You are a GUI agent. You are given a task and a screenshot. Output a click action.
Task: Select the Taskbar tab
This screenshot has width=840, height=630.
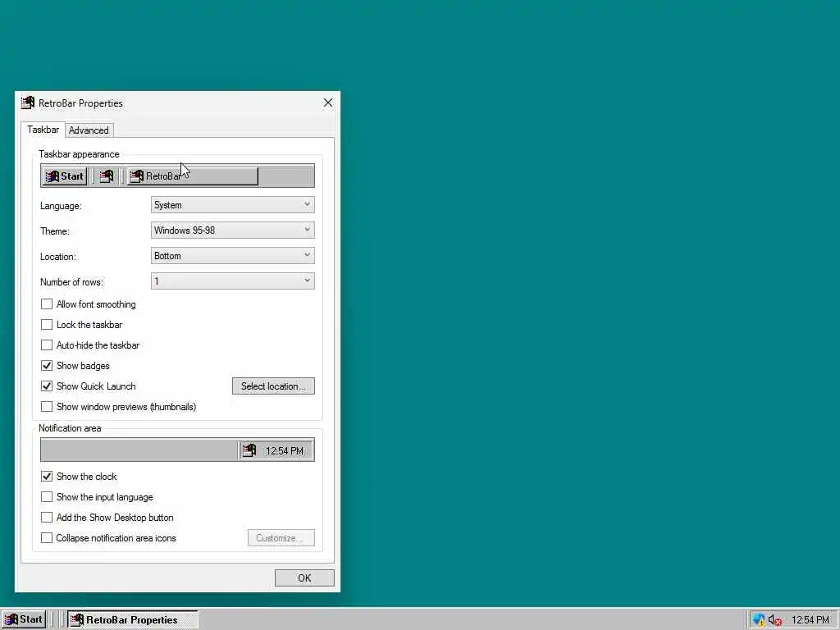(x=43, y=130)
